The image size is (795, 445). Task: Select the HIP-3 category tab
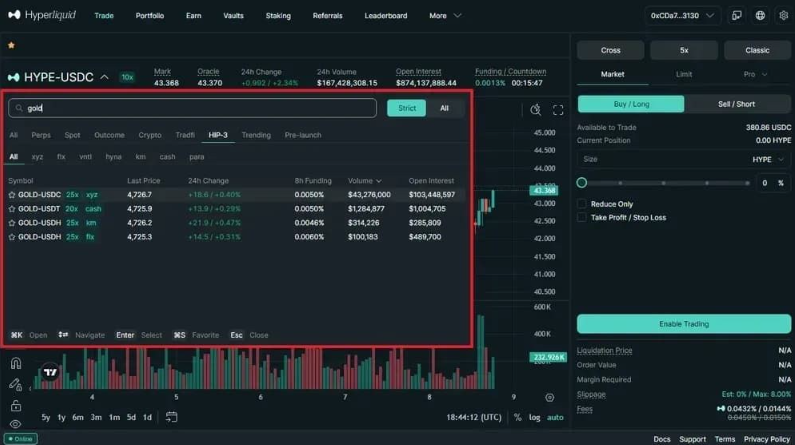click(218, 135)
